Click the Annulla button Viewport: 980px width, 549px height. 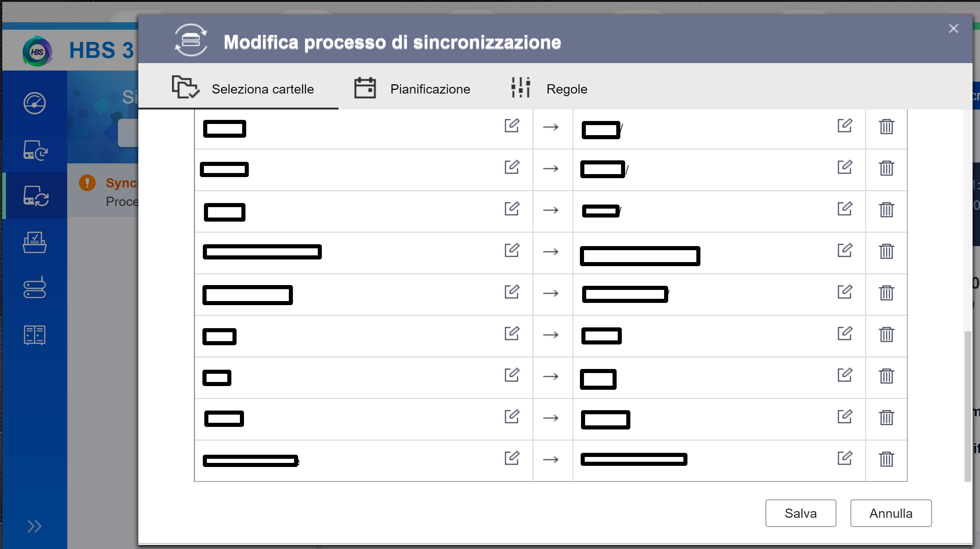[x=891, y=513]
